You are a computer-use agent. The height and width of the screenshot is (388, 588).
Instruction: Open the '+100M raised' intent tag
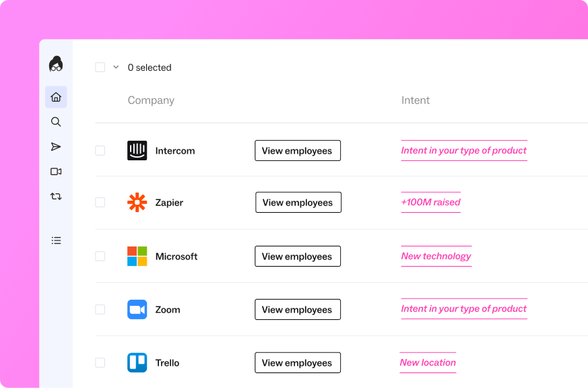(430, 202)
